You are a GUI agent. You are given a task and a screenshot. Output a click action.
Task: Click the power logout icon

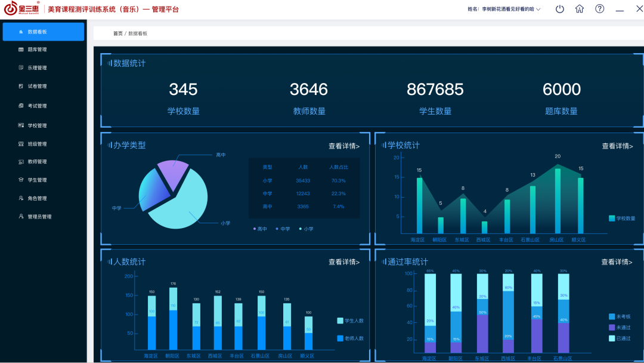(x=559, y=9)
